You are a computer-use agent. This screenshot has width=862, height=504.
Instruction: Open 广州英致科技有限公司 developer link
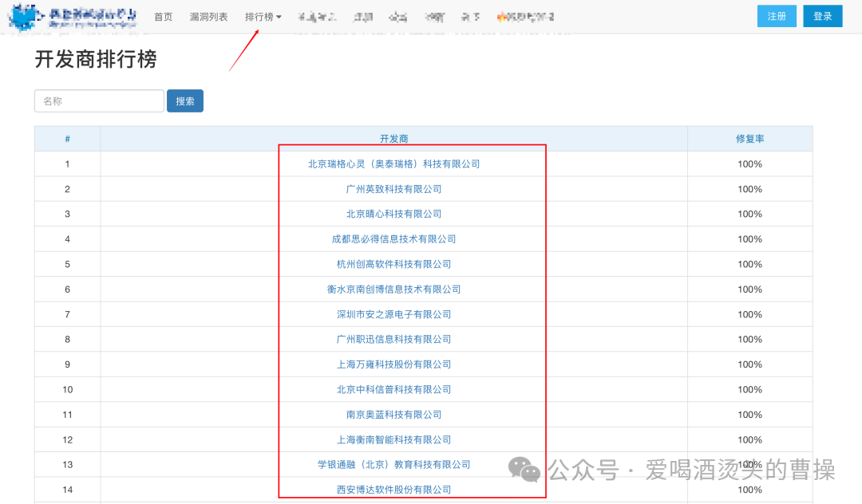tap(393, 189)
